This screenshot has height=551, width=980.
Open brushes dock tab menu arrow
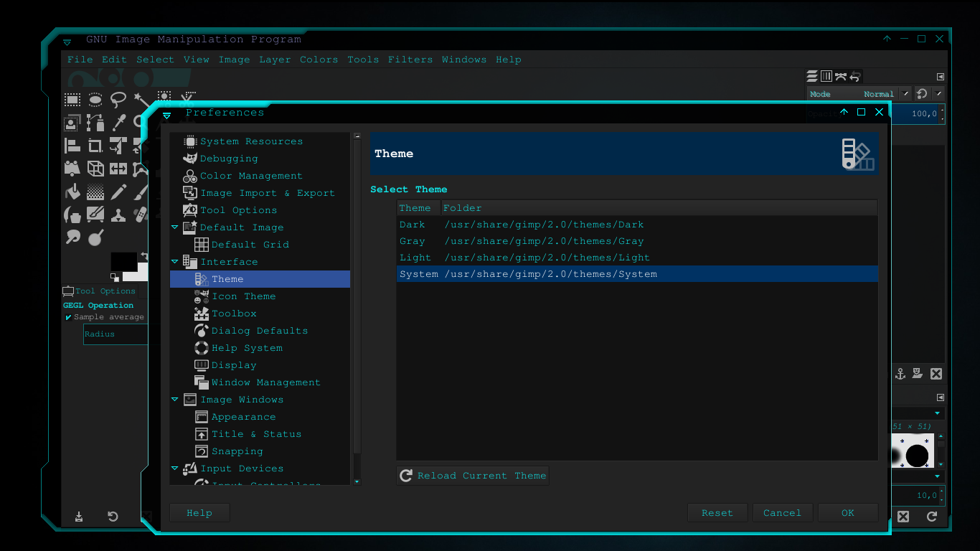941,397
